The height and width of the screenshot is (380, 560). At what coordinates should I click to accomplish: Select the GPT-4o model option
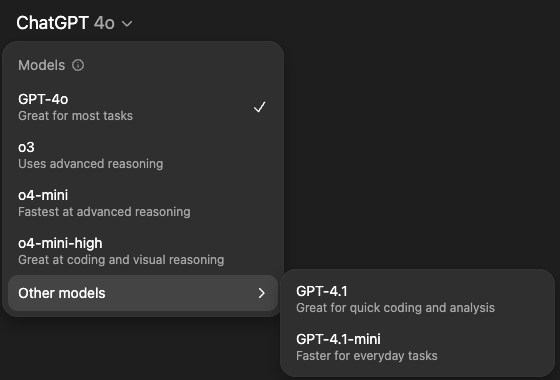coord(143,107)
